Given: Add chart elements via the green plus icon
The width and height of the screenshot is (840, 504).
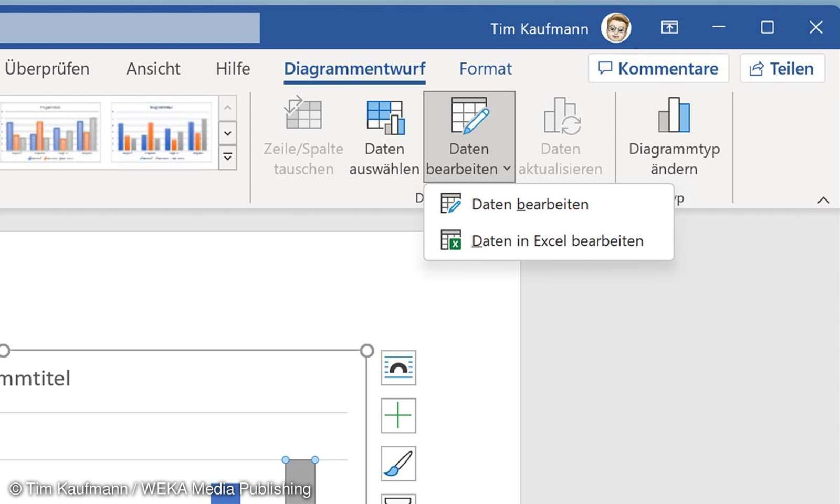Looking at the screenshot, I should coord(398,415).
